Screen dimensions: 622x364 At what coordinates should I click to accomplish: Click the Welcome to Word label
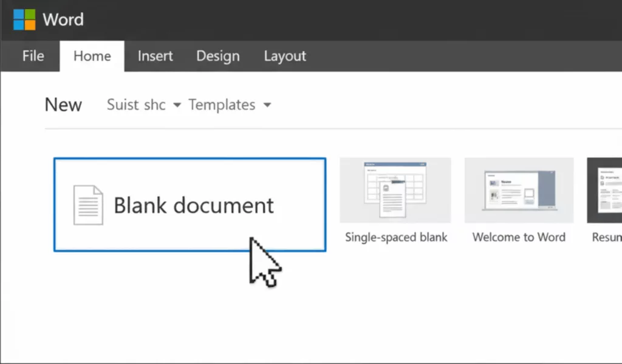point(519,237)
